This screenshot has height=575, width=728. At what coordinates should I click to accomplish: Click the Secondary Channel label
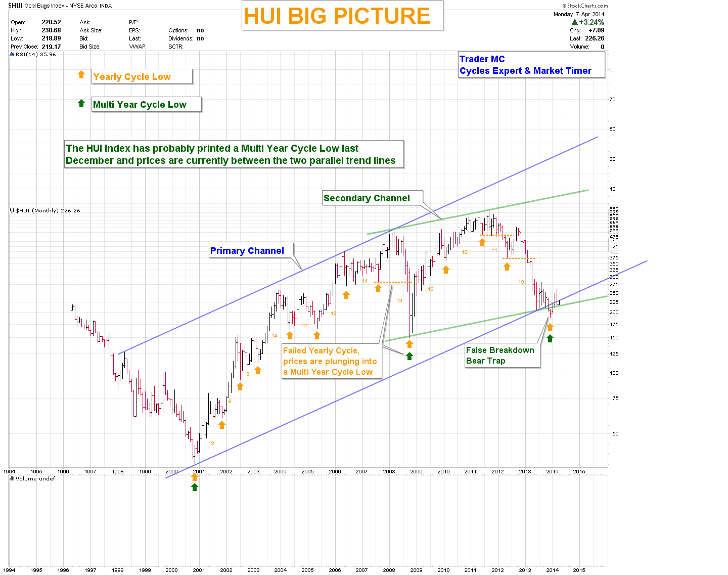(x=373, y=198)
